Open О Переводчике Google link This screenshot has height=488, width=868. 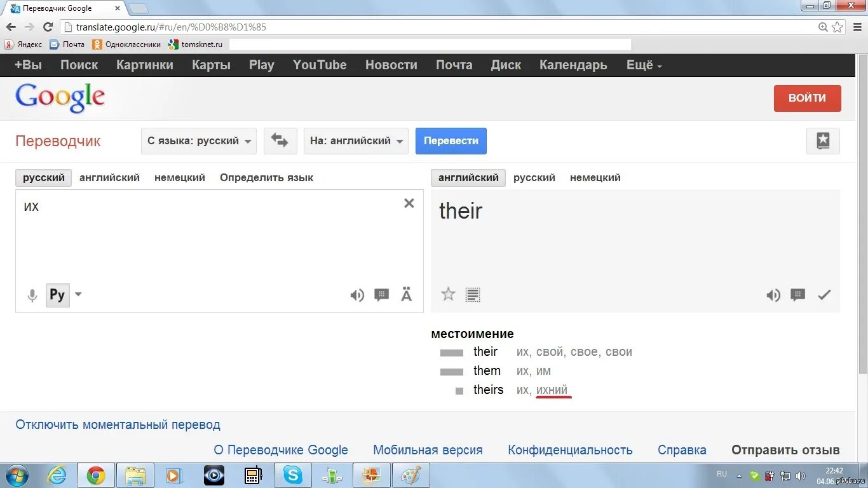281,450
